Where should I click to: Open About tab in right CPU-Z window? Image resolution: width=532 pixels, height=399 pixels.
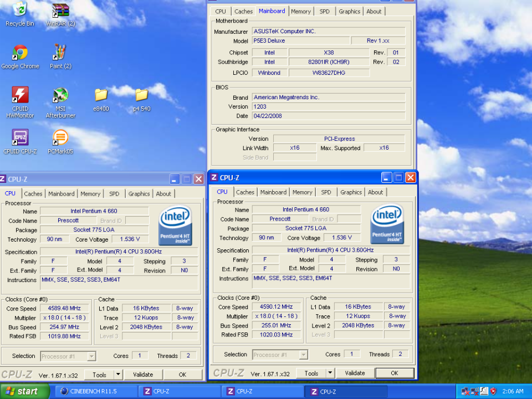pyautogui.click(x=375, y=192)
